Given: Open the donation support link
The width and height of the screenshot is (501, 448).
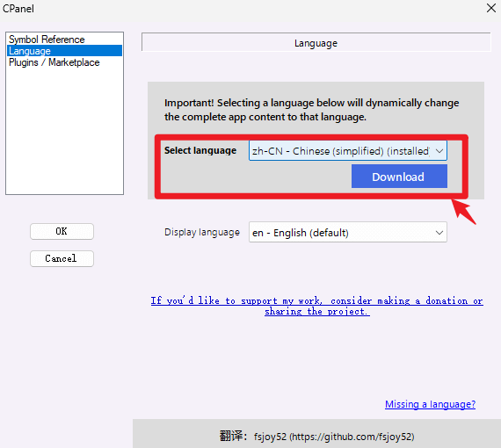Looking at the screenshot, I should [x=316, y=306].
